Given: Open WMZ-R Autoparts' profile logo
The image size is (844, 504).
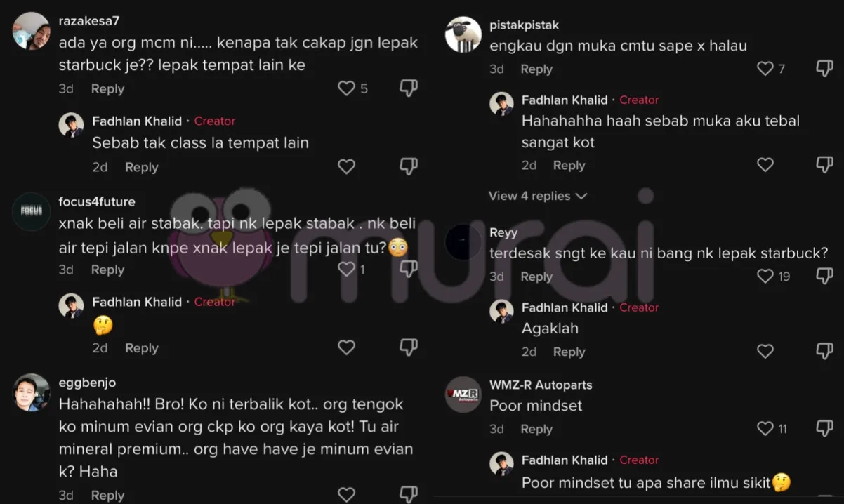Looking at the screenshot, I should (x=463, y=394).
